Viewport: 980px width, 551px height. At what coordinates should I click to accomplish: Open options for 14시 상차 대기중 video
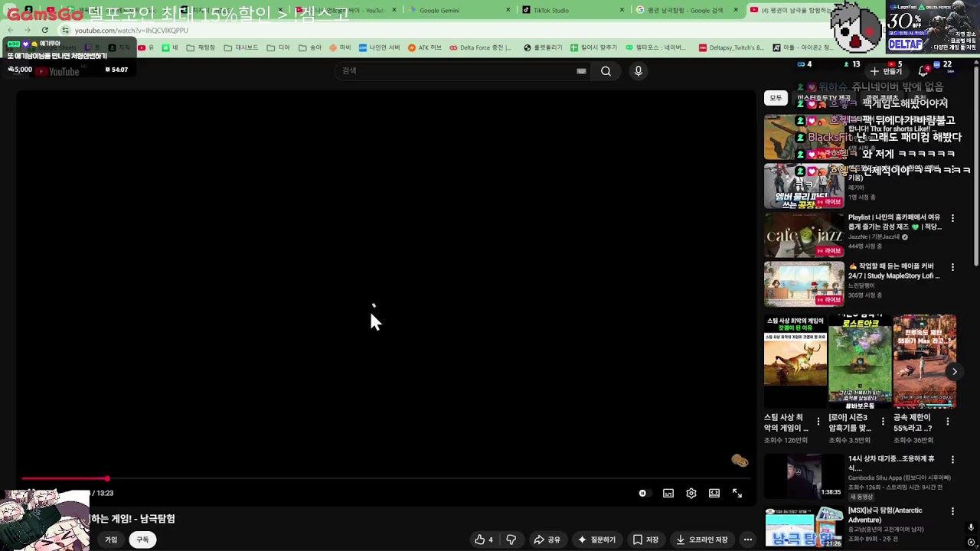952,460
